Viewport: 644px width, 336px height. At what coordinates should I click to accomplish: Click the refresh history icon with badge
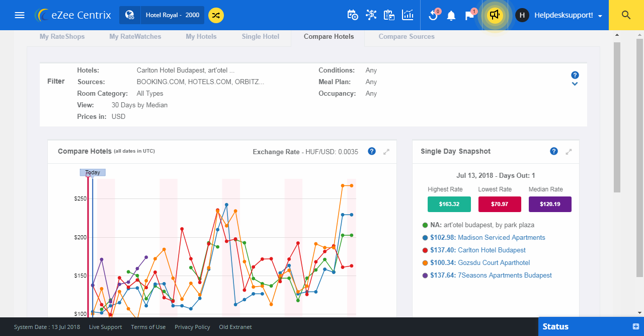coord(433,16)
